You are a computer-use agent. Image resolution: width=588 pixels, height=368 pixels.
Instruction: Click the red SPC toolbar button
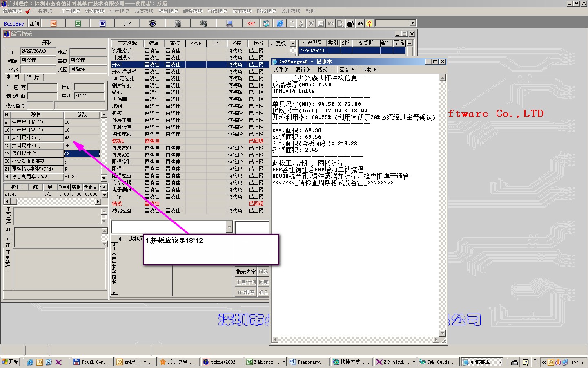(x=251, y=24)
